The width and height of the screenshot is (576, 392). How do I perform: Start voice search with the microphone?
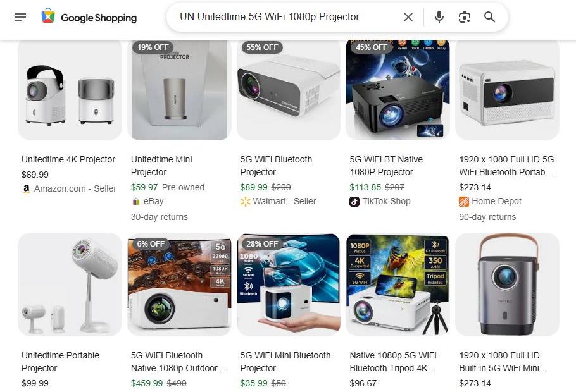pyautogui.click(x=439, y=17)
